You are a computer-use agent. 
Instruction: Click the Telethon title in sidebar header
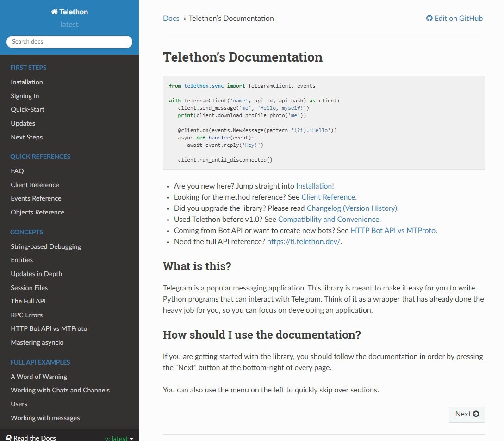coord(74,12)
